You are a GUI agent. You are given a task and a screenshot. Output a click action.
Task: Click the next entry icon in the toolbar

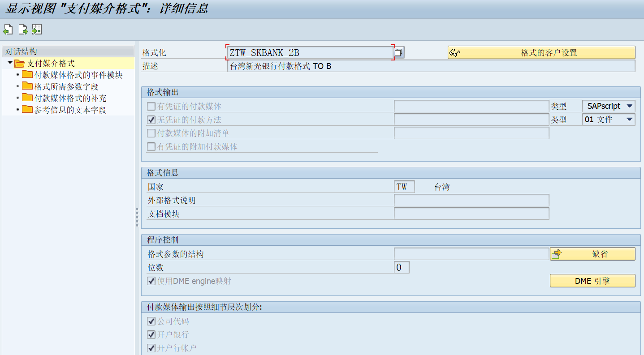point(23,29)
